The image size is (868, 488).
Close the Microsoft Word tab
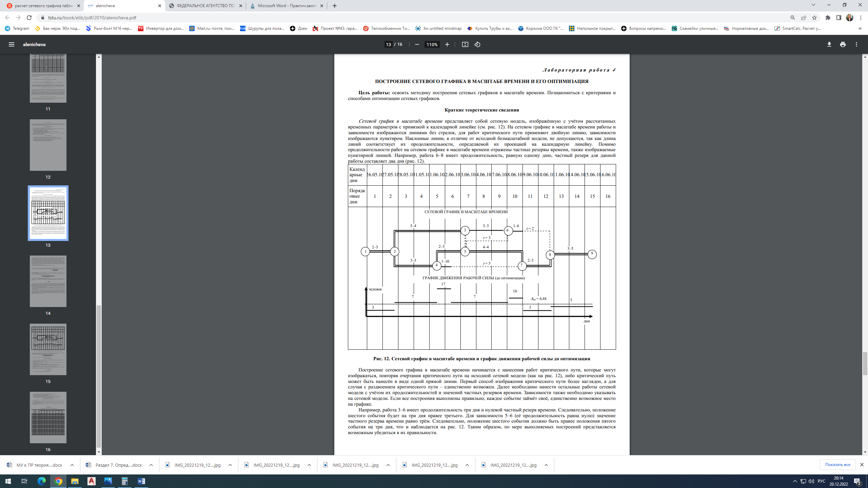point(322,6)
